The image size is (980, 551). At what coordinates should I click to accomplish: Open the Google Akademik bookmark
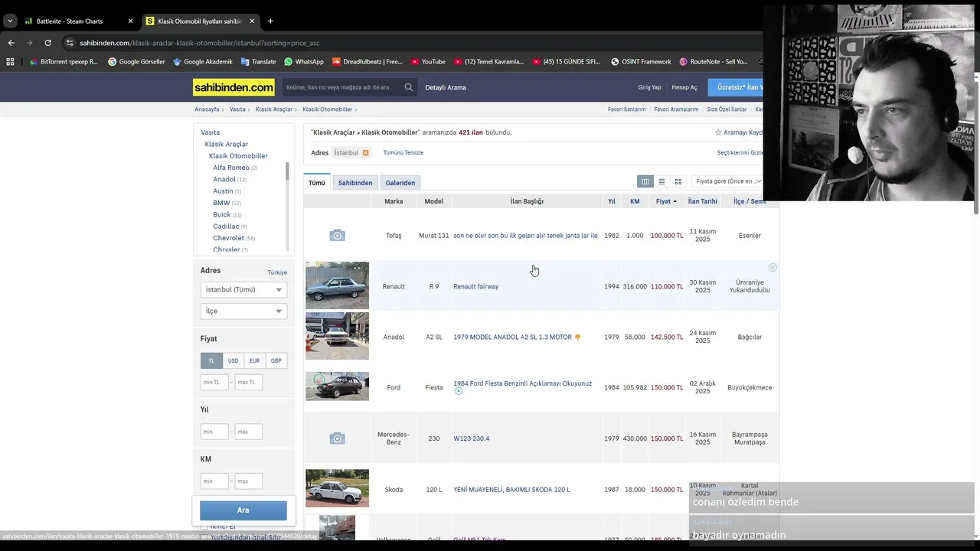pyautogui.click(x=203, y=61)
